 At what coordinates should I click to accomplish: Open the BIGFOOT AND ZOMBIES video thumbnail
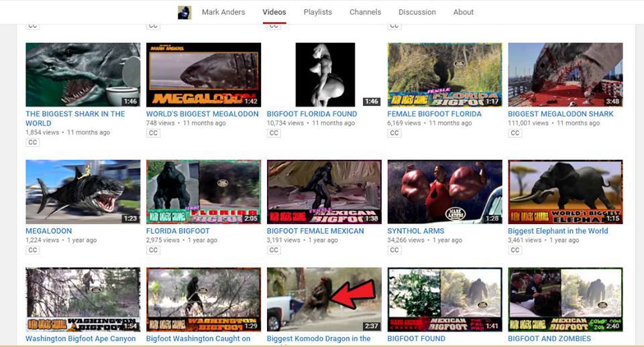coord(565,299)
